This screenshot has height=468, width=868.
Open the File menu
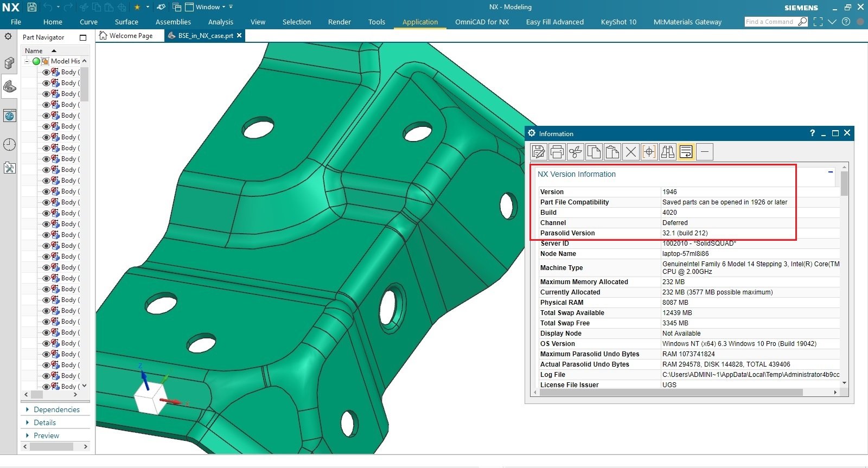coord(16,22)
